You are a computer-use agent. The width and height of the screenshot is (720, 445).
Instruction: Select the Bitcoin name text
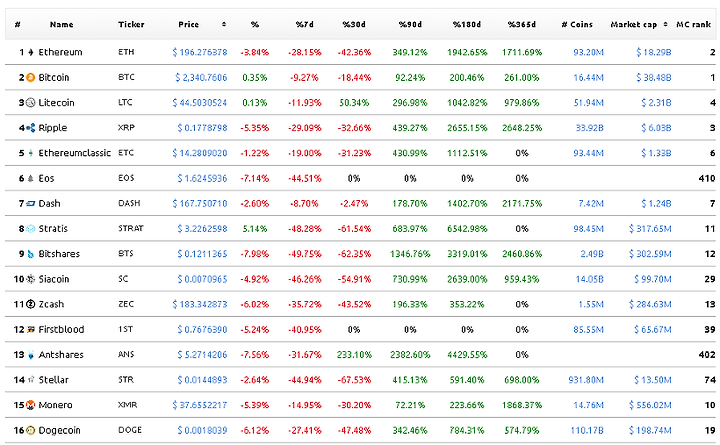[x=54, y=78]
